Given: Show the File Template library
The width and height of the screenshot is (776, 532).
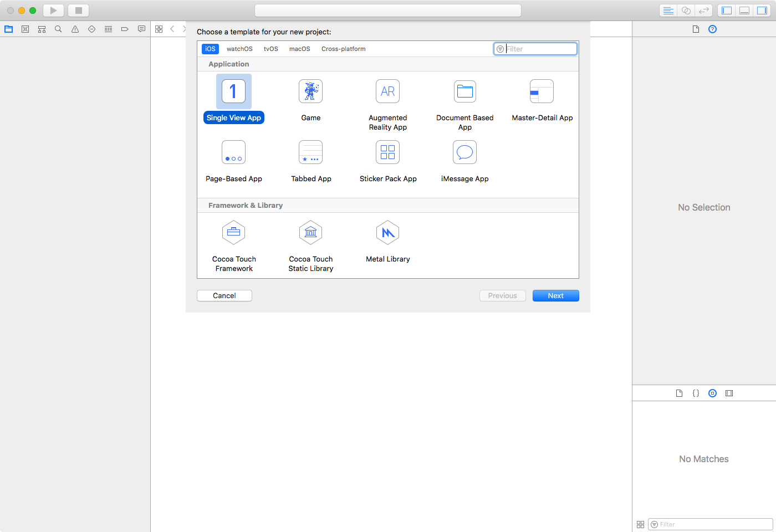Looking at the screenshot, I should 679,393.
